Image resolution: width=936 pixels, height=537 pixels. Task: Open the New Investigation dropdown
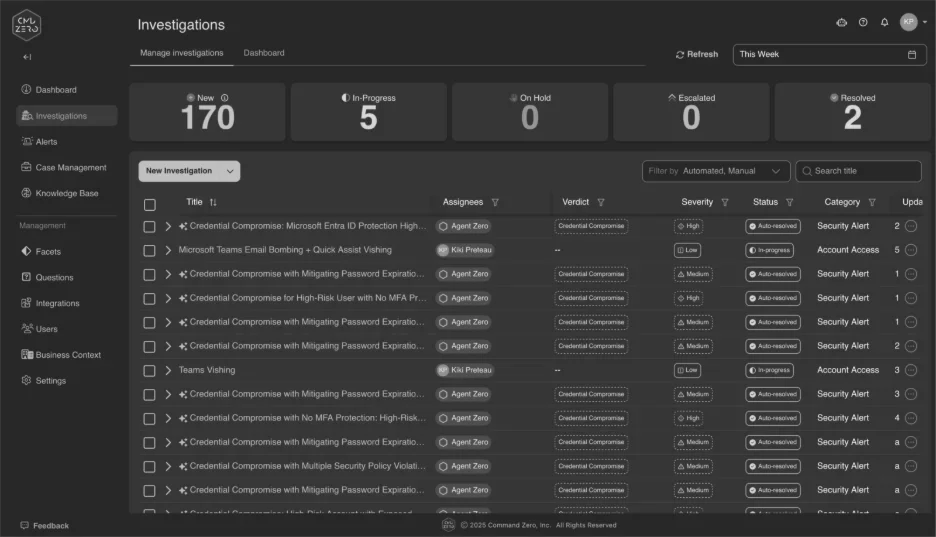coord(189,171)
